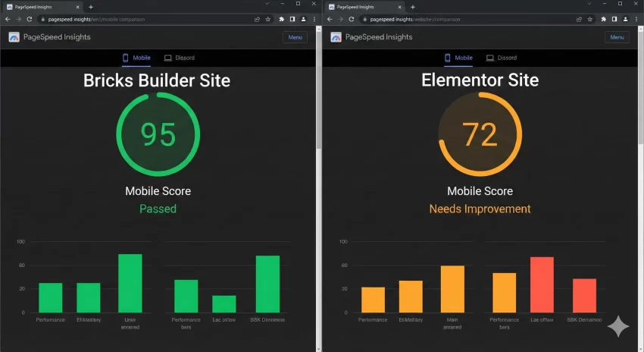Viewport: 644px width, 352px height.
Task: Switch to Dissord desktop tab in right window
Action: tap(502, 58)
